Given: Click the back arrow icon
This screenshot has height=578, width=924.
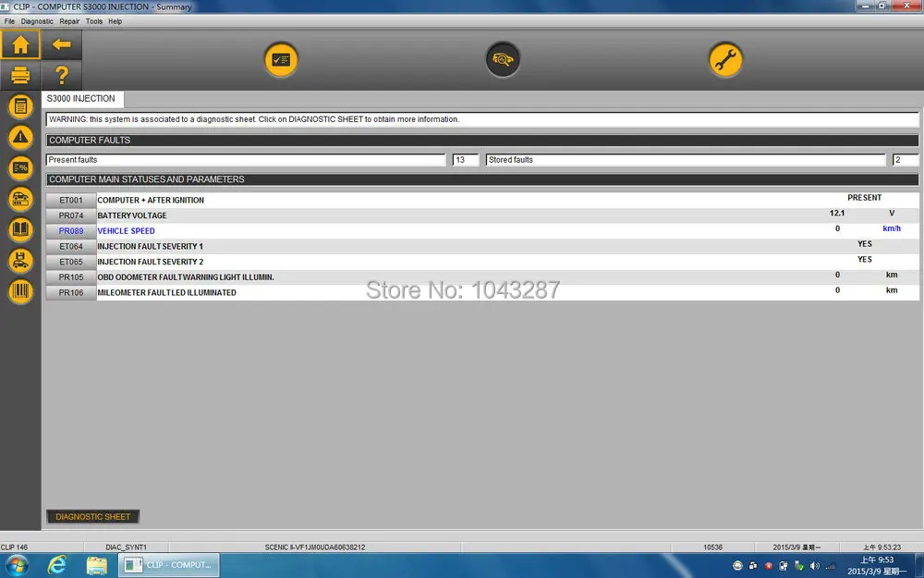Looking at the screenshot, I should coord(61,44).
